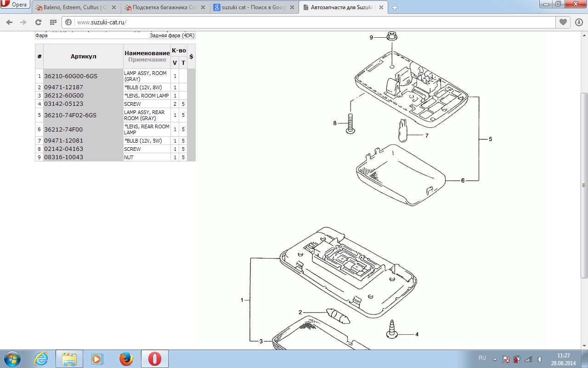Click callout number 9 in diagram
Image resolution: width=588 pixels, height=368 pixels.
point(372,38)
